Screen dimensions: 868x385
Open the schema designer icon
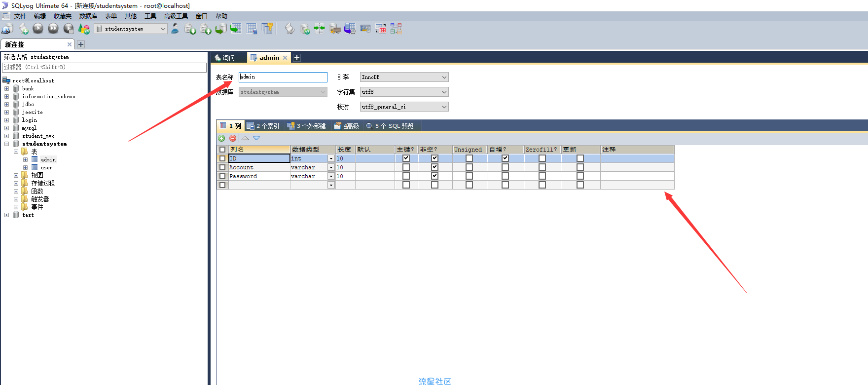click(396, 29)
